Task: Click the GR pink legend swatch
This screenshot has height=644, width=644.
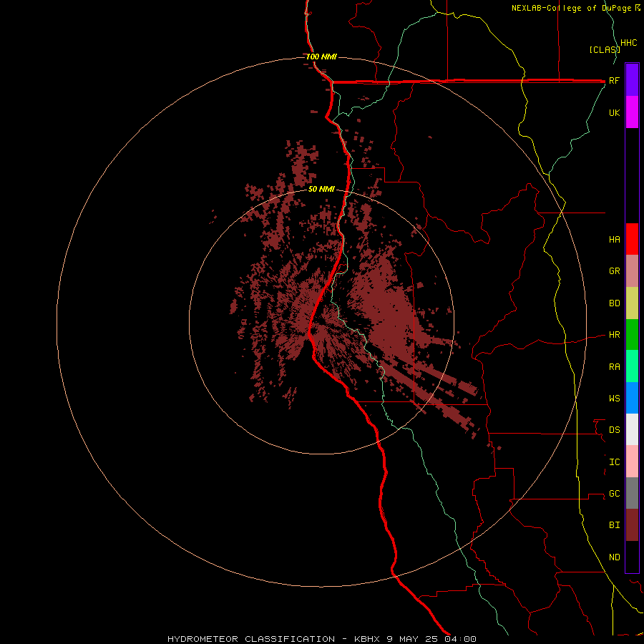Action: [632, 271]
